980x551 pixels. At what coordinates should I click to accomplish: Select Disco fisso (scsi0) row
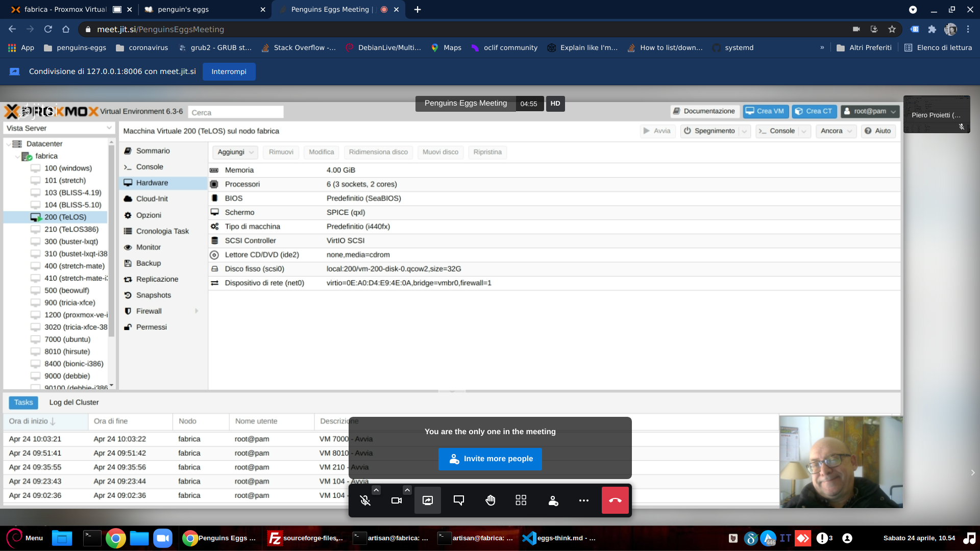[x=554, y=269]
